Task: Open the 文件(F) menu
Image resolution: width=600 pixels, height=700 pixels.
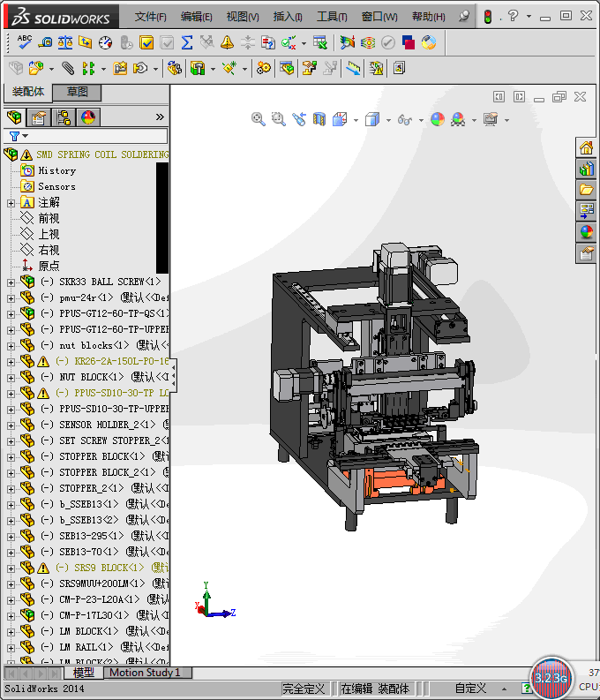Action: tap(150, 17)
